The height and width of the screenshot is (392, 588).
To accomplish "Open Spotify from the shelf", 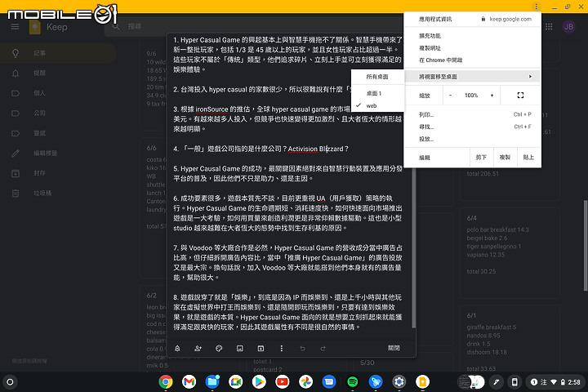I will pos(353,382).
